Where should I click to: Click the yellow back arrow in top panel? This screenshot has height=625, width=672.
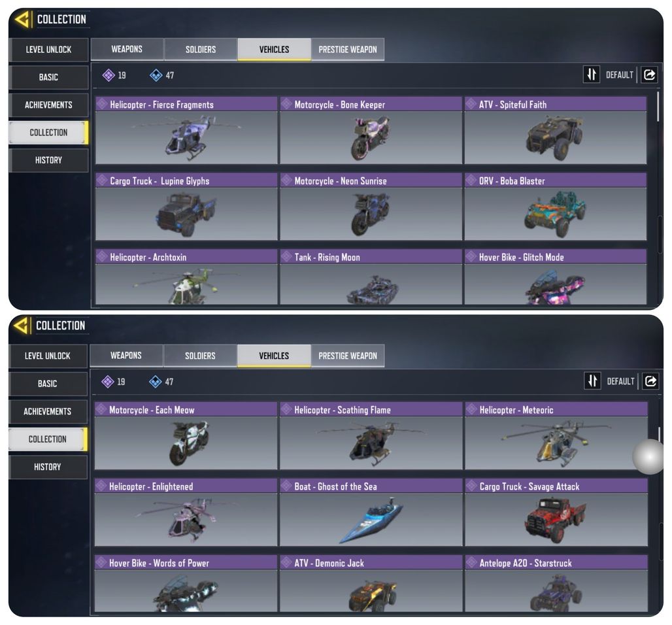22,20
